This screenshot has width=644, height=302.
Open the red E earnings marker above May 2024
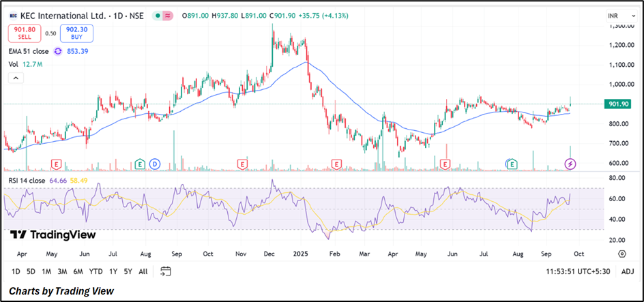tap(56, 164)
